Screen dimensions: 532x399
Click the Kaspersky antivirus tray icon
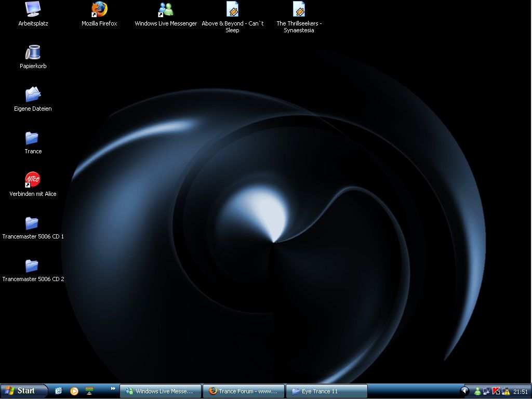click(x=496, y=391)
